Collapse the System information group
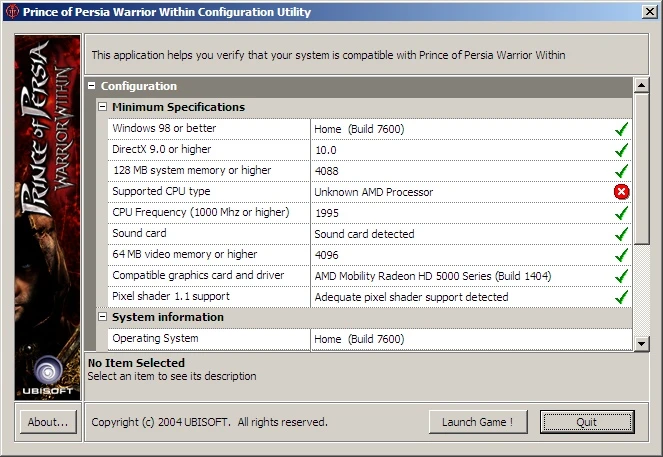The width and height of the screenshot is (663, 457). [x=102, y=317]
